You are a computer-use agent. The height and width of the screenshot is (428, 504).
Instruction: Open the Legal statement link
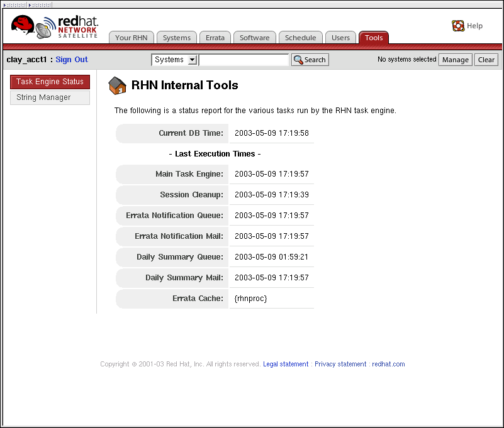286,364
